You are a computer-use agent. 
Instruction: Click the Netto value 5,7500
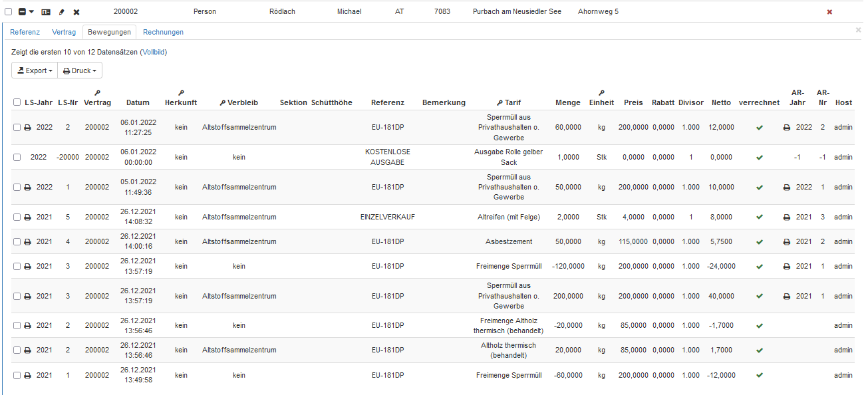[722, 242]
